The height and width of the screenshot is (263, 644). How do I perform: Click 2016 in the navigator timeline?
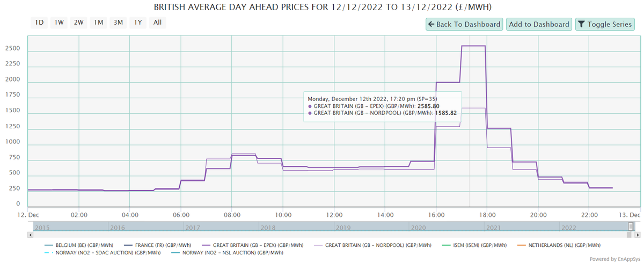(117, 228)
